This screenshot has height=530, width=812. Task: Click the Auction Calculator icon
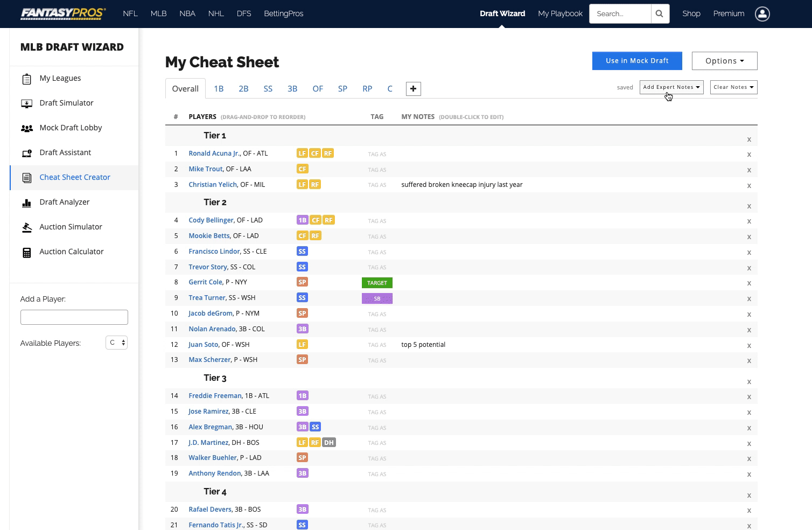point(26,252)
